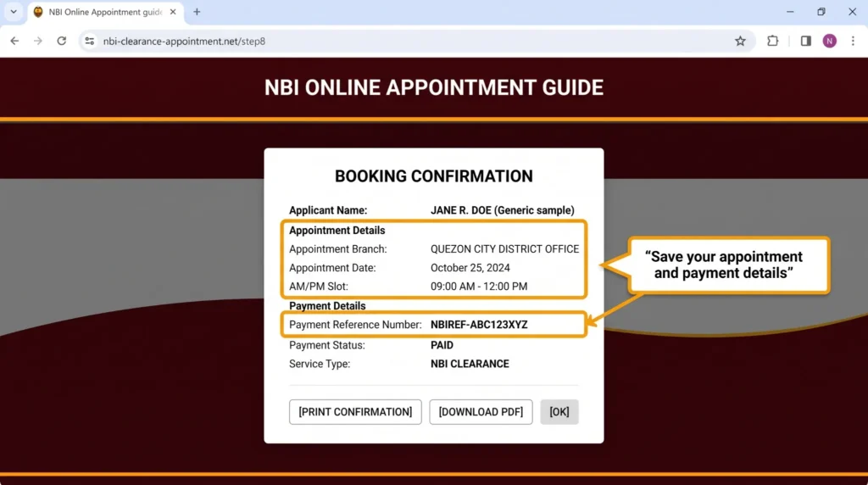Click the QUEZON CITY DISTRICT OFFICE text
The image size is (868, 485).
[x=505, y=249]
